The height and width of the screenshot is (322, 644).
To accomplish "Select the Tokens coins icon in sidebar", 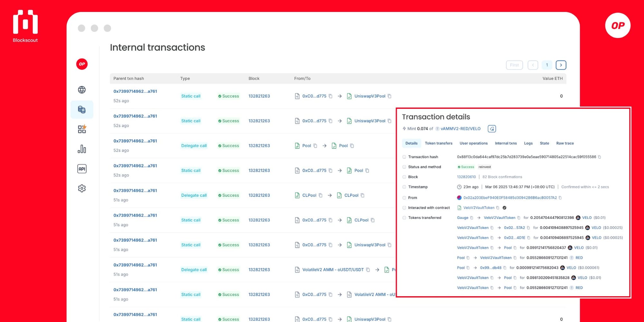I will click(82, 109).
